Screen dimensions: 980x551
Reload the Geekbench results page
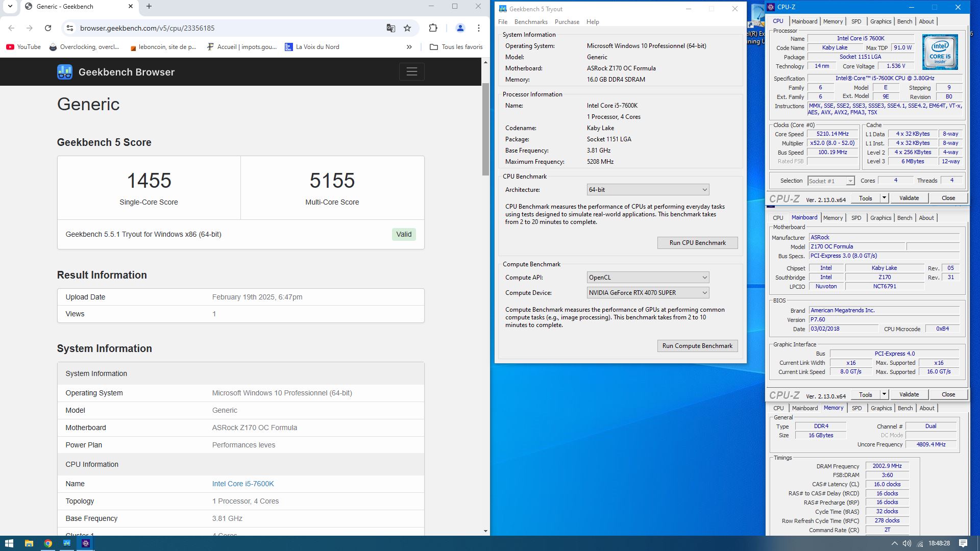(48, 28)
